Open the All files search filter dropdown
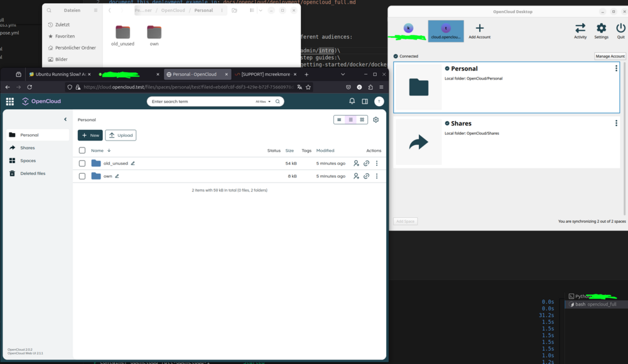The width and height of the screenshot is (628, 364). pyautogui.click(x=263, y=102)
